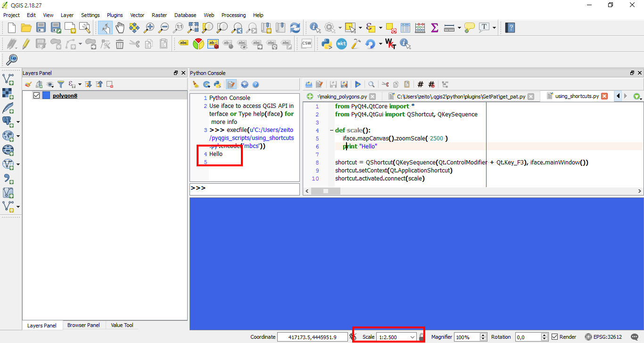This screenshot has width=644, height=343.
Task: Select the Zoom Out magnifier tool
Action: 164,28
